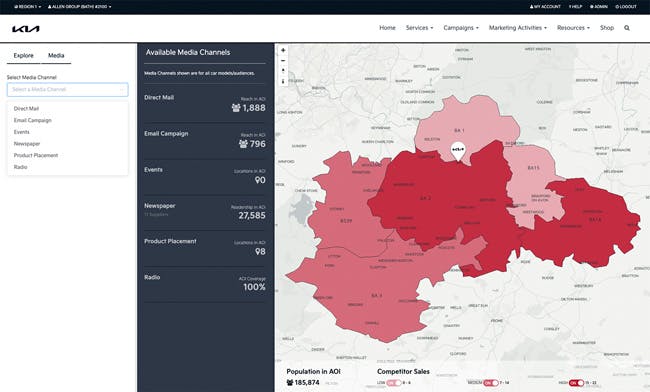This screenshot has height=392, width=650.
Task: Toggle the Low competitor sales switch
Action: tap(394, 383)
